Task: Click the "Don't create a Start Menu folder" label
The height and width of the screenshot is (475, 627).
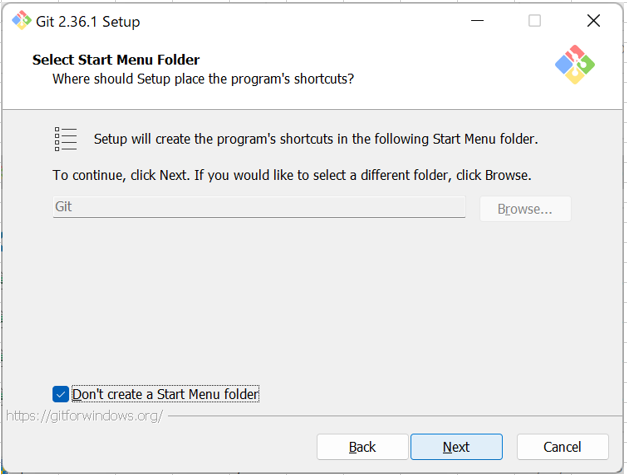Action: tap(165, 394)
